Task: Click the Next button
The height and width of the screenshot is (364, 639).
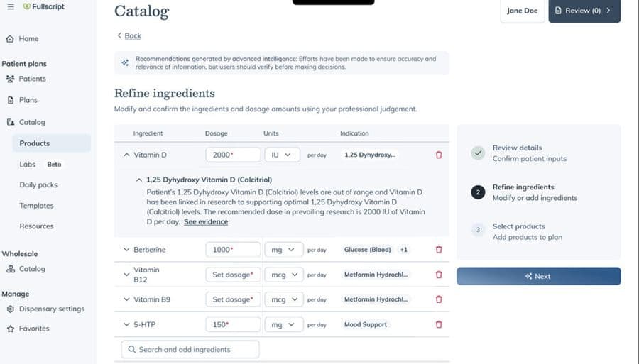Action: (538, 276)
